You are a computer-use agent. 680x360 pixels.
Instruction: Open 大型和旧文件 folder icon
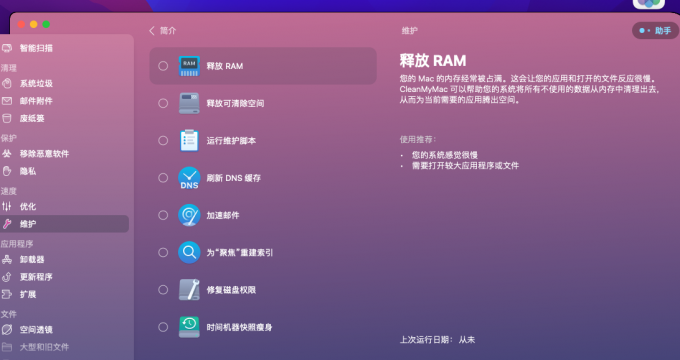click(x=7, y=347)
